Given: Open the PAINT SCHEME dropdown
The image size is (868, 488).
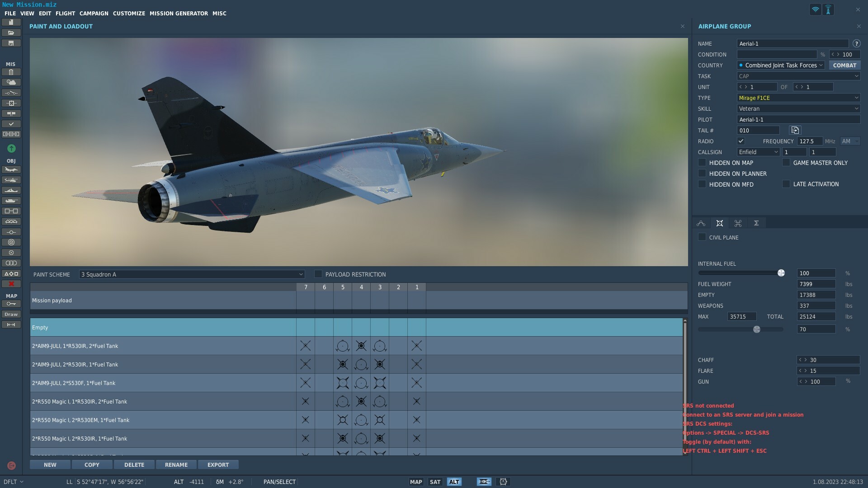Looking at the screenshot, I should point(192,274).
